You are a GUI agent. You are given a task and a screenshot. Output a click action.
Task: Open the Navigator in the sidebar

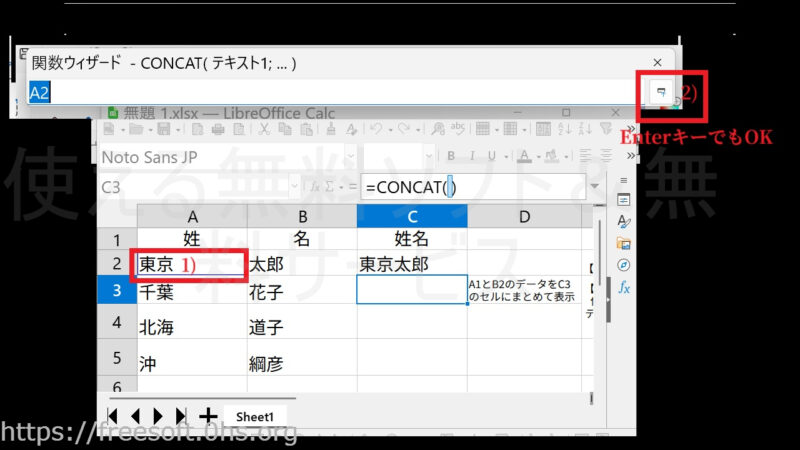pos(624,265)
